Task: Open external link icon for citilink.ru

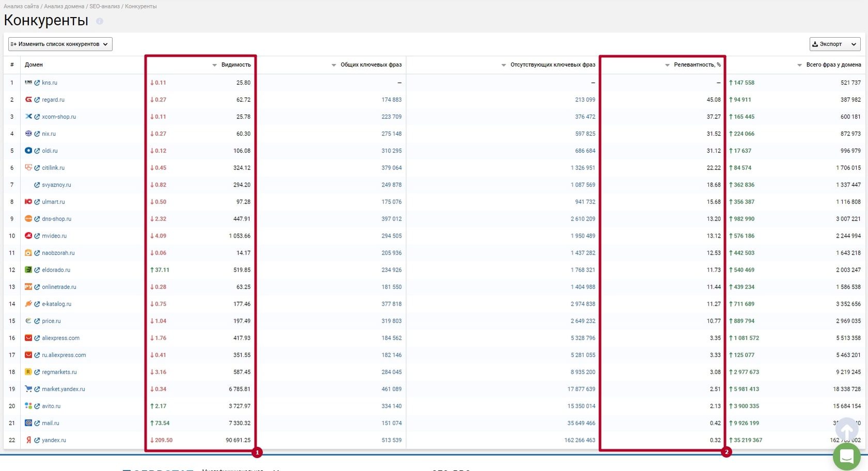Action: pyautogui.click(x=37, y=168)
